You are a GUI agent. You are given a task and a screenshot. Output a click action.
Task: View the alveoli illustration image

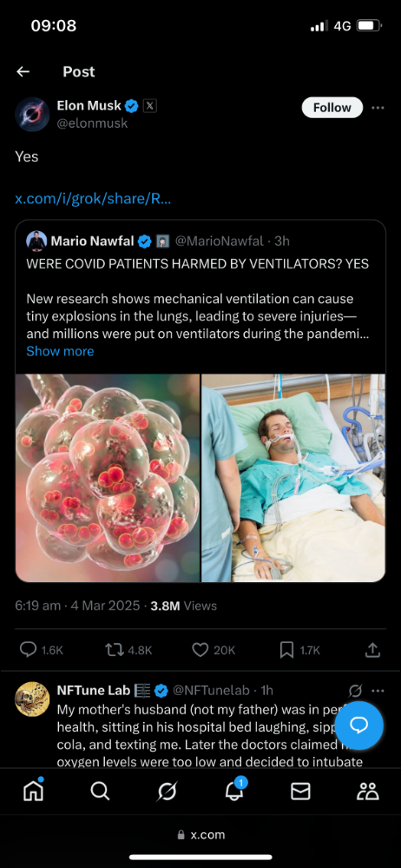pyautogui.click(x=108, y=478)
